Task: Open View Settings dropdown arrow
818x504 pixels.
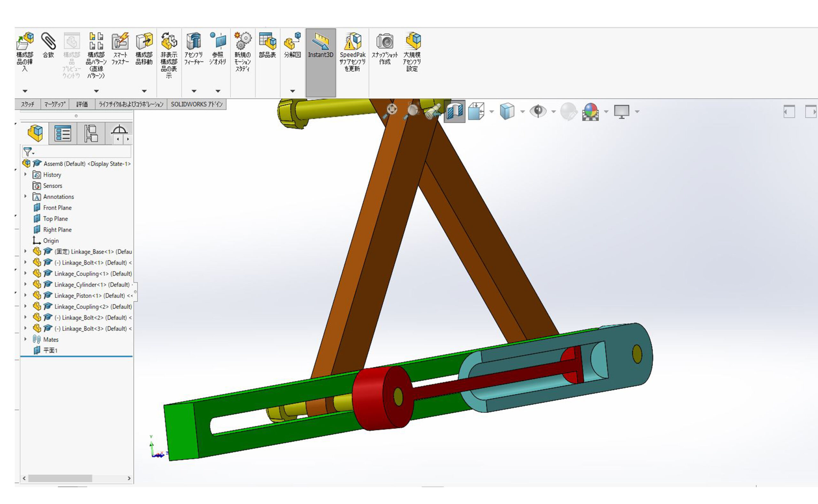Action: [637, 112]
